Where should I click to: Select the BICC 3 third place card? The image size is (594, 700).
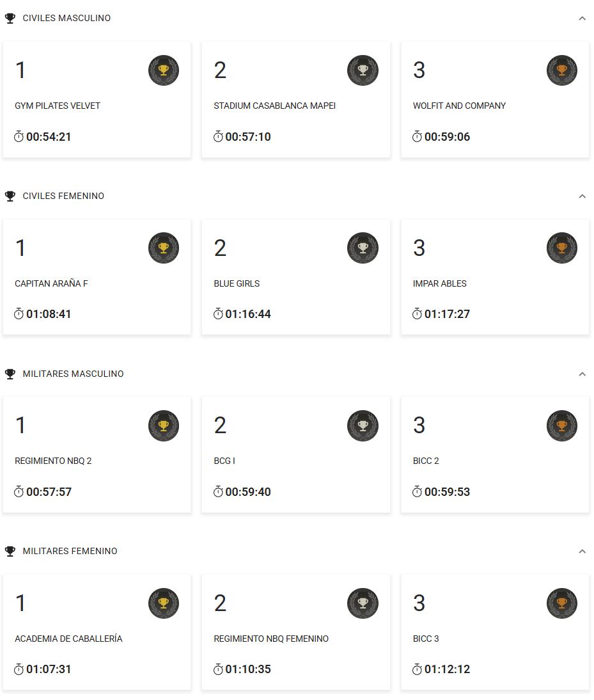(x=495, y=632)
